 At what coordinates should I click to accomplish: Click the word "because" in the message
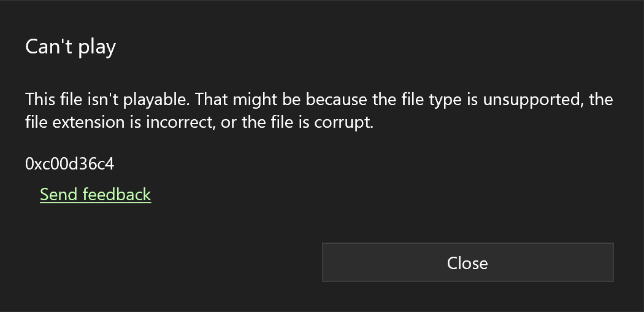tap(337, 99)
